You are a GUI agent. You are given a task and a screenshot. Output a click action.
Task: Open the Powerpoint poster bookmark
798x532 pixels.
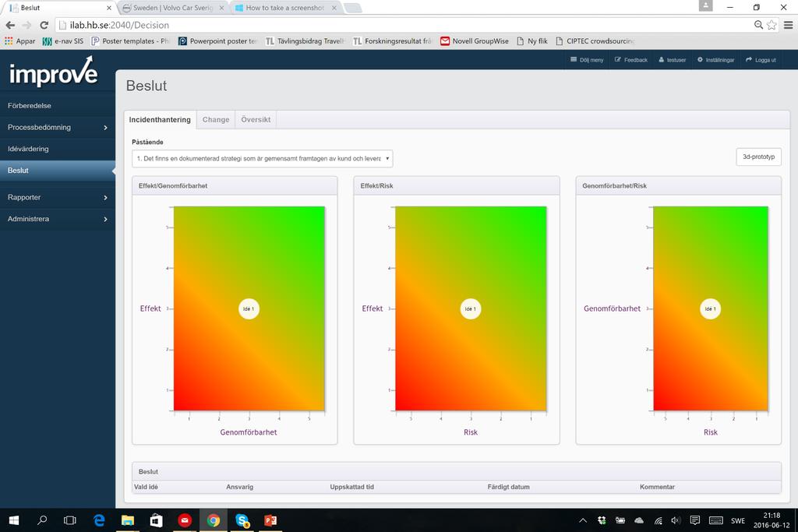click(218, 41)
